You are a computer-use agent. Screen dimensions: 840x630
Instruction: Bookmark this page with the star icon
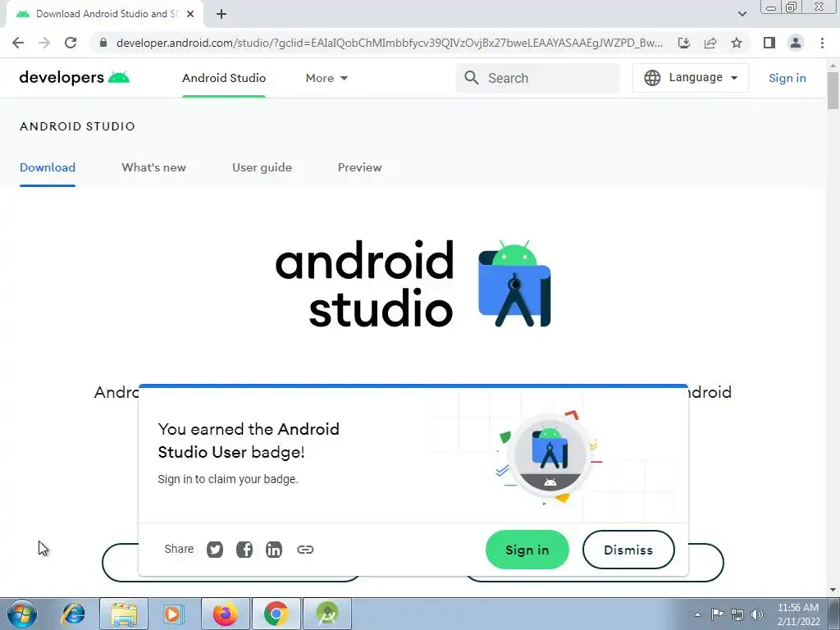(x=737, y=43)
